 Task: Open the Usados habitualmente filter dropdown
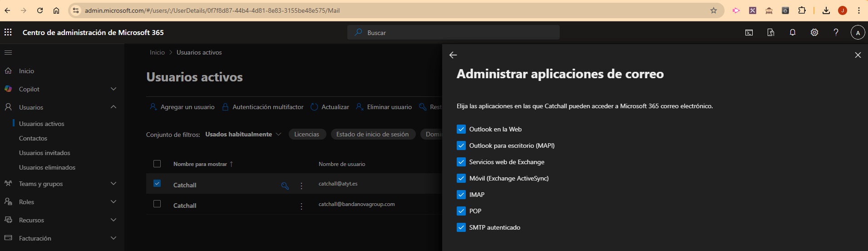click(x=243, y=134)
